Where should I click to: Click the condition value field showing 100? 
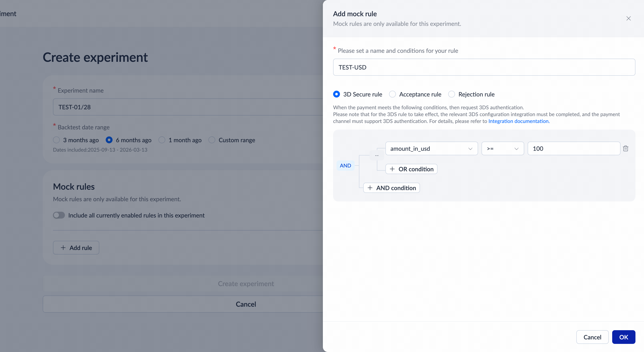click(x=574, y=148)
